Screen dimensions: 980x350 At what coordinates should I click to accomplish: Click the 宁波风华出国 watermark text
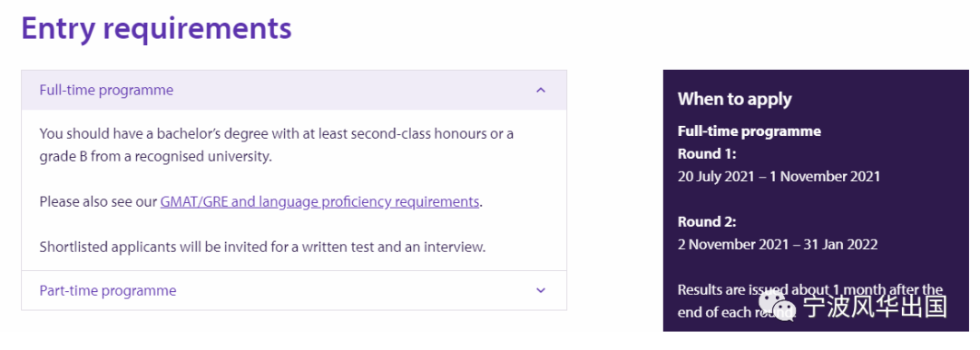pyautogui.click(x=875, y=306)
